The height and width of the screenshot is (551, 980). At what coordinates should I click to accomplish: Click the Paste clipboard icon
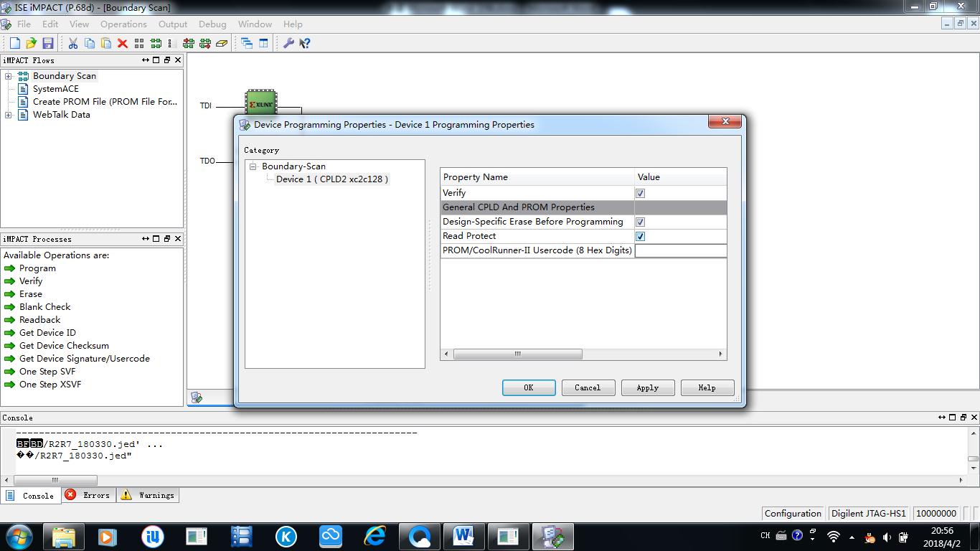106,43
